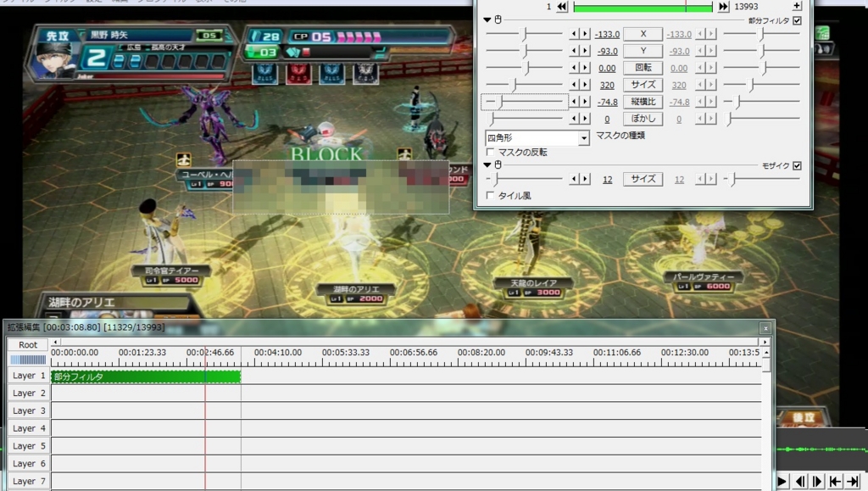Enable タイル風 checkbox
Viewport: 868px width, 491px height.
pos(490,195)
